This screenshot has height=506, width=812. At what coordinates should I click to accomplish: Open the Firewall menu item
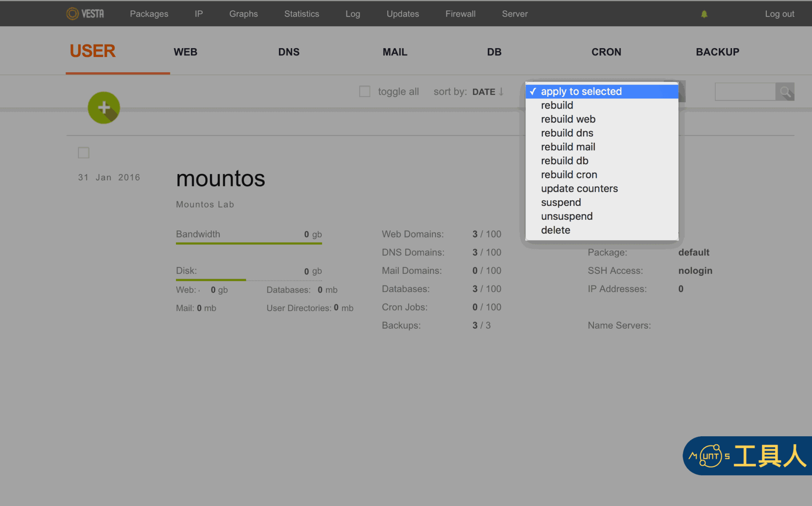460,14
